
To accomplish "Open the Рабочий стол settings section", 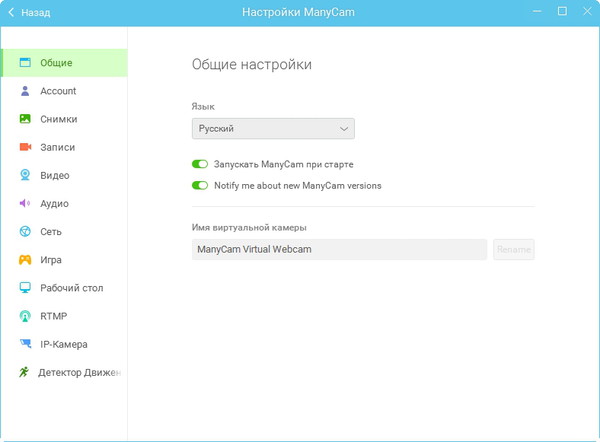I will tap(71, 288).
